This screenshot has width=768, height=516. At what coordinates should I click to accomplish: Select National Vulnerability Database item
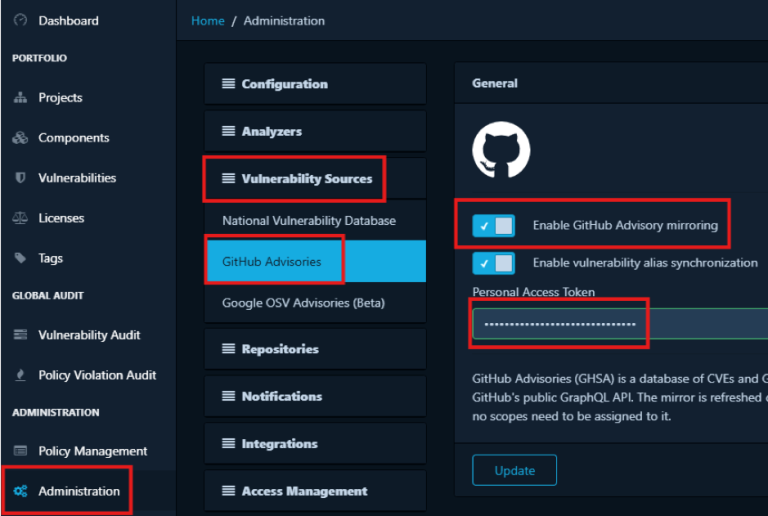(309, 220)
